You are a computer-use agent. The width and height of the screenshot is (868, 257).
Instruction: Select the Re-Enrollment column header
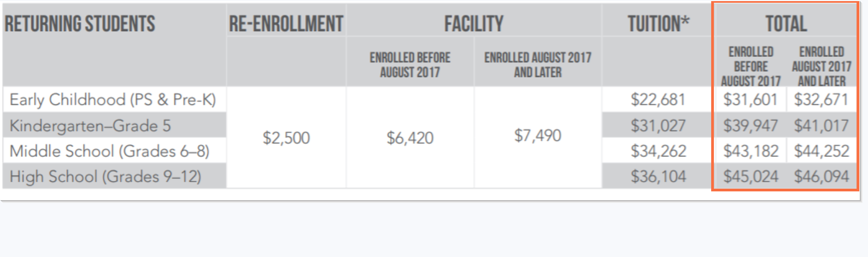click(286, 24)
